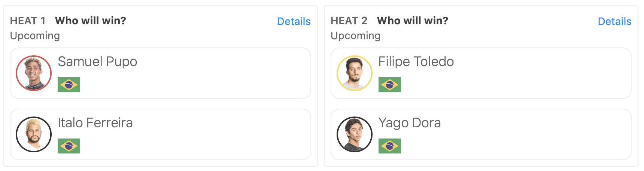Click the HEAT 1 label
Viewport: 644px width, 171px height.
[x=28, y=21]
